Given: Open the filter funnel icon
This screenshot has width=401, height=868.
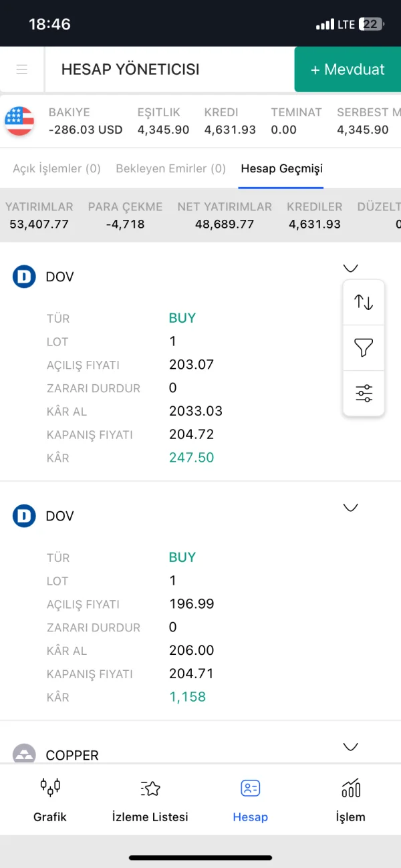Looking at the screenshot, I should [364, 347].
